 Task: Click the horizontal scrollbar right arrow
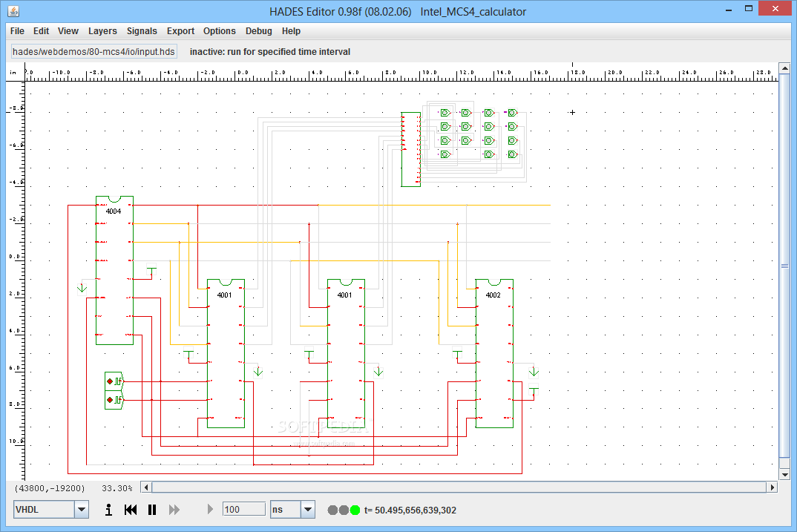click(x=773, y=487)
